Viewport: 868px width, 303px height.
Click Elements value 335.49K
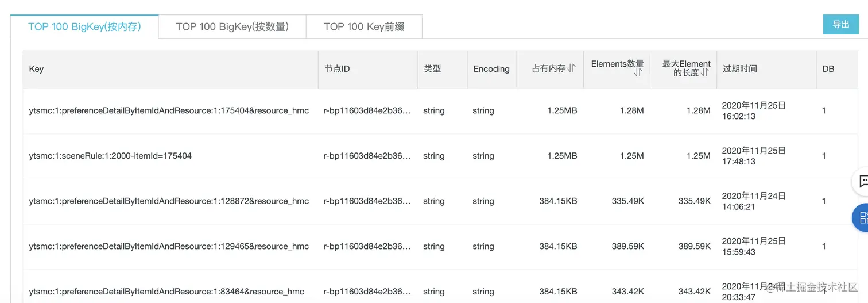[x=628, y=201]
